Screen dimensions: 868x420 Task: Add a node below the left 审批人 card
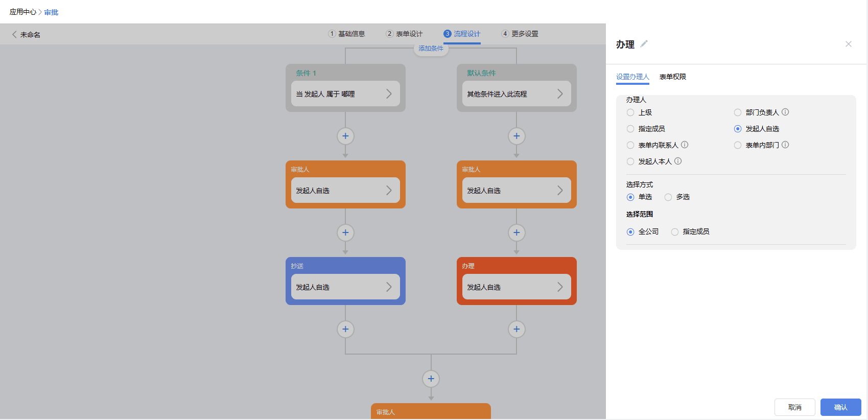pyautogui.click(x=345, y=232)
